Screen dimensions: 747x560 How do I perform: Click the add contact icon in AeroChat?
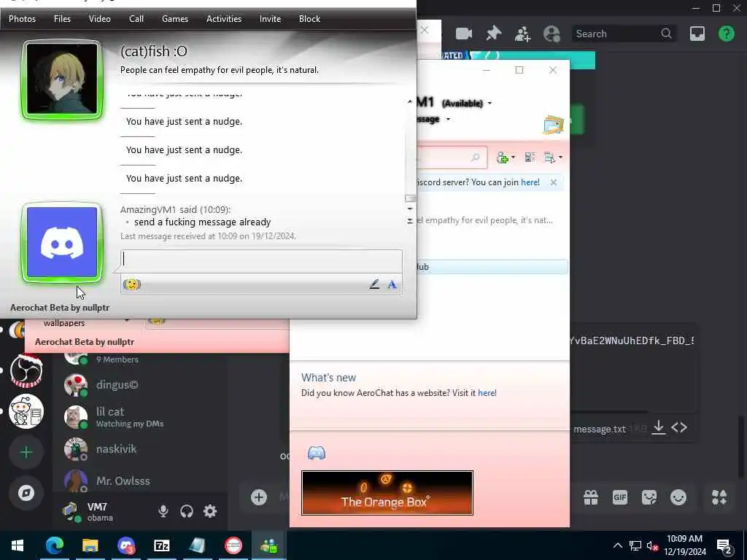coord(502,157)
